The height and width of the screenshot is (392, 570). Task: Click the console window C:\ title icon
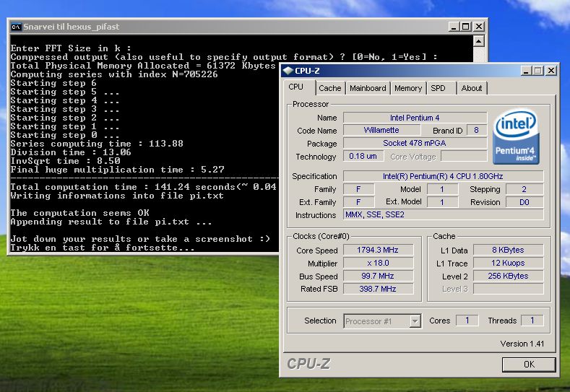pos(16,27)
